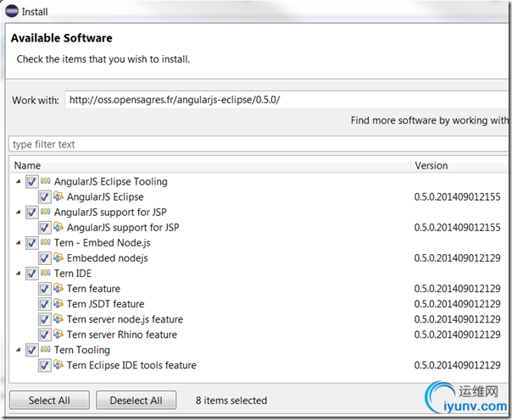Toggle the Tern feature checkbox

pyautogui.click(x=45, y=288)
